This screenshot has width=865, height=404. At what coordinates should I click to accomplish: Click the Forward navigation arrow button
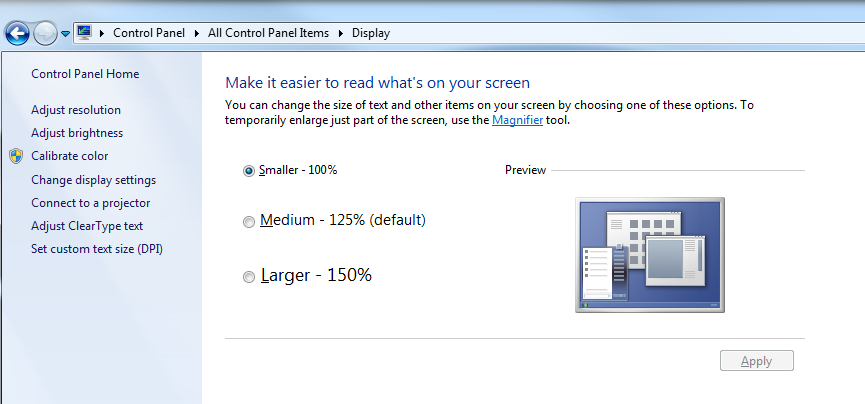[x=45, y=33]
